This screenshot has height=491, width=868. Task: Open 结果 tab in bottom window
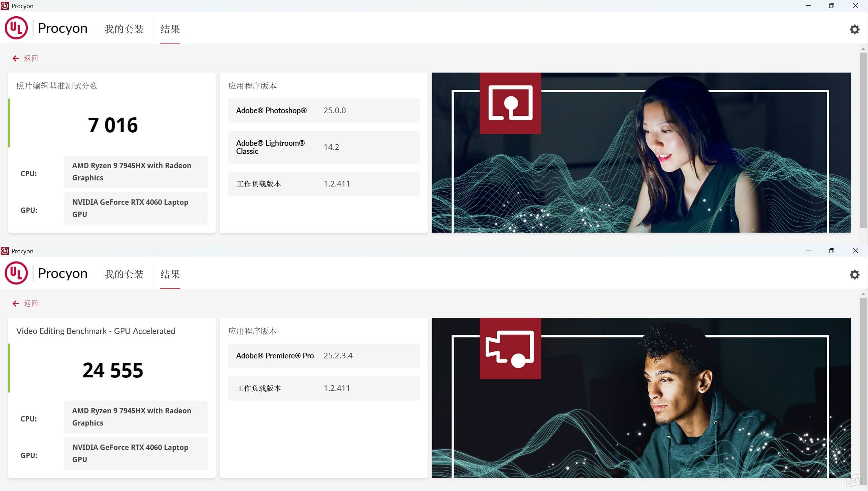click(170, 274)
